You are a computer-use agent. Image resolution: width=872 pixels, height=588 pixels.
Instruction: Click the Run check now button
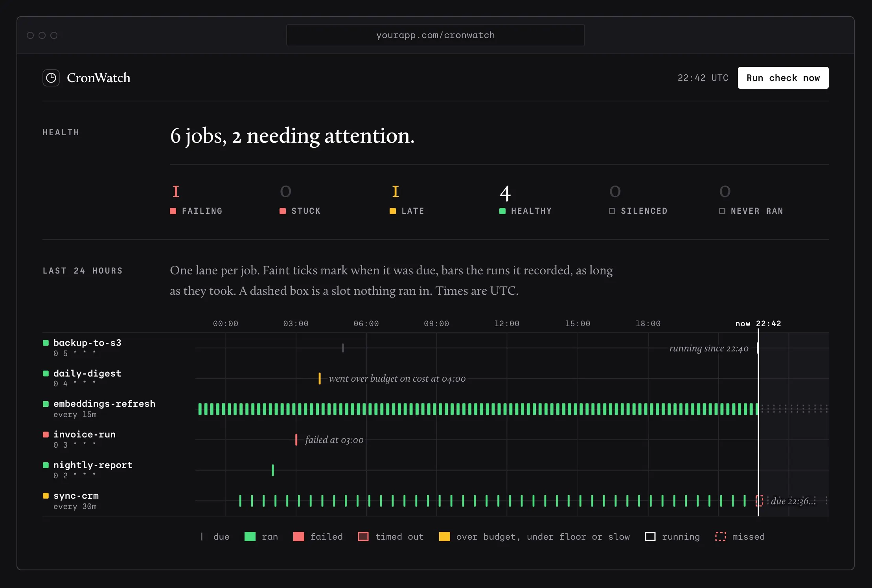click(x=783, y=78)
